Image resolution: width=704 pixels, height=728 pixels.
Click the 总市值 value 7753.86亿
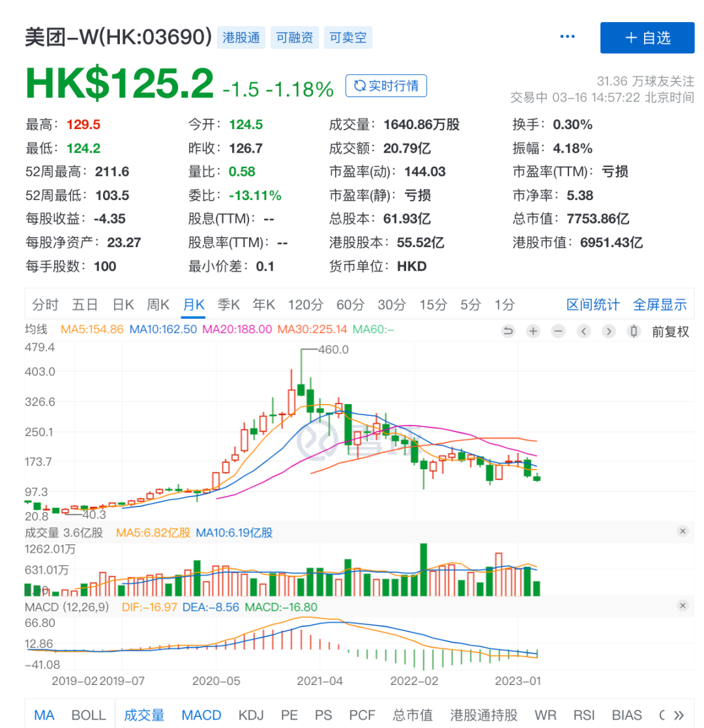click(x=598, y=219)
